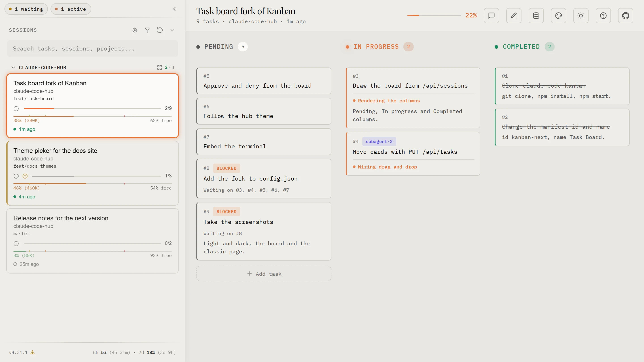The width and height of the screenshot is (644, 362).
Task: Toggle the sun light/dark mode icon
Action: [x=581, y=15]
